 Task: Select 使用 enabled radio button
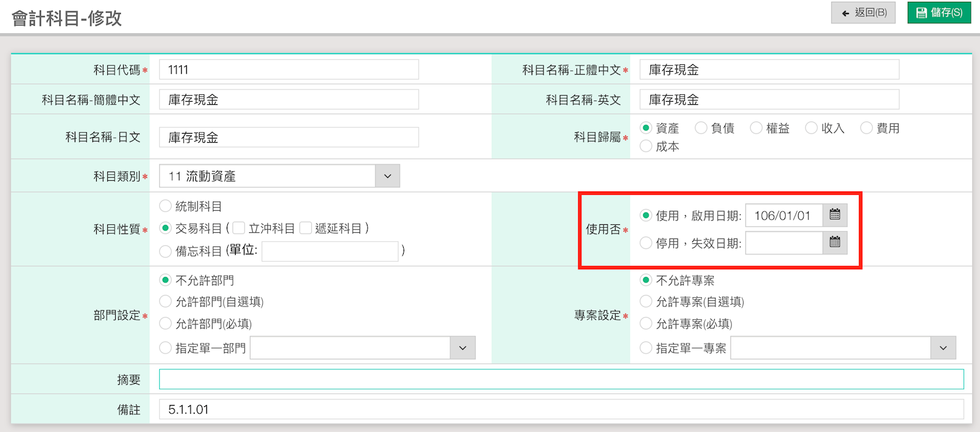(646, 215)
